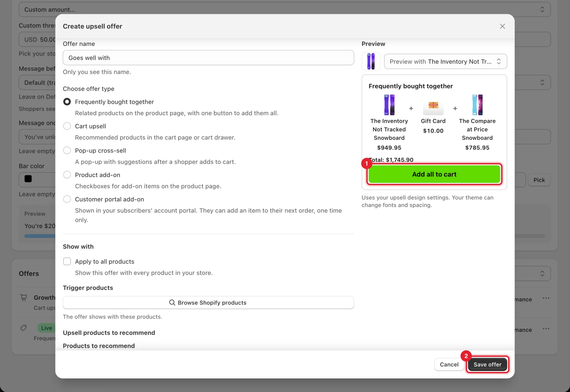The height and width of the screenshot is (392, 570).
Task: Click the Inventory Not Tracked Snowboard image
Action: tap(389, 105)
